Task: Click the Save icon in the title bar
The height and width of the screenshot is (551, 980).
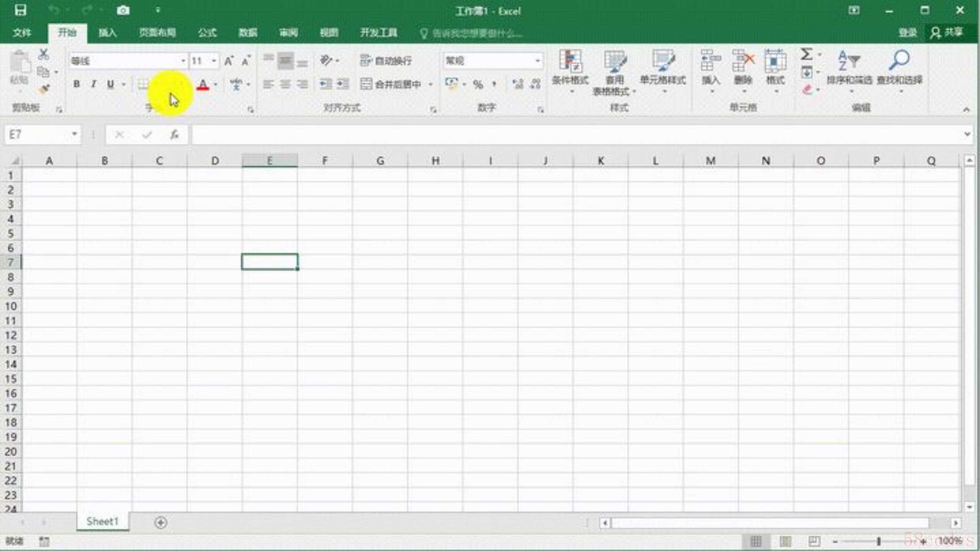Action: coord(20,10)
